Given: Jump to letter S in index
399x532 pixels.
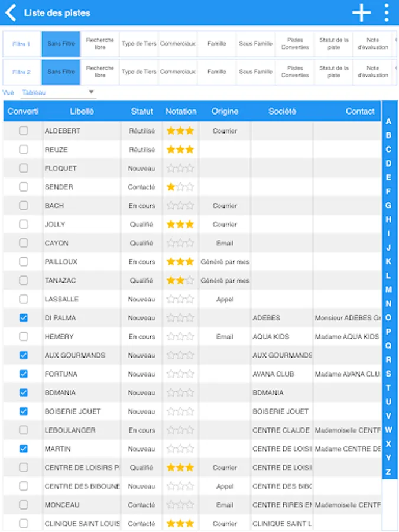Looking at the screenshot, I should click(388, 374).
